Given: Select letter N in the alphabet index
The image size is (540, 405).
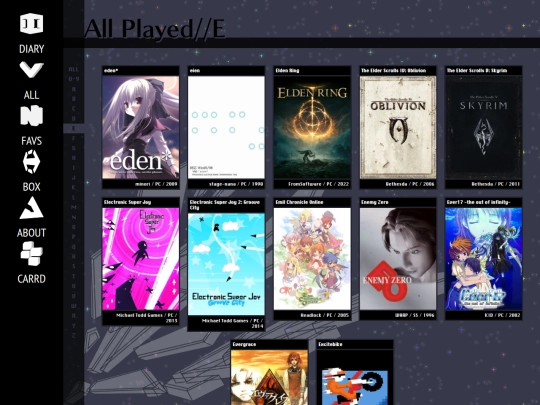Looking at the screenshot, I should [x=74, y=217].
